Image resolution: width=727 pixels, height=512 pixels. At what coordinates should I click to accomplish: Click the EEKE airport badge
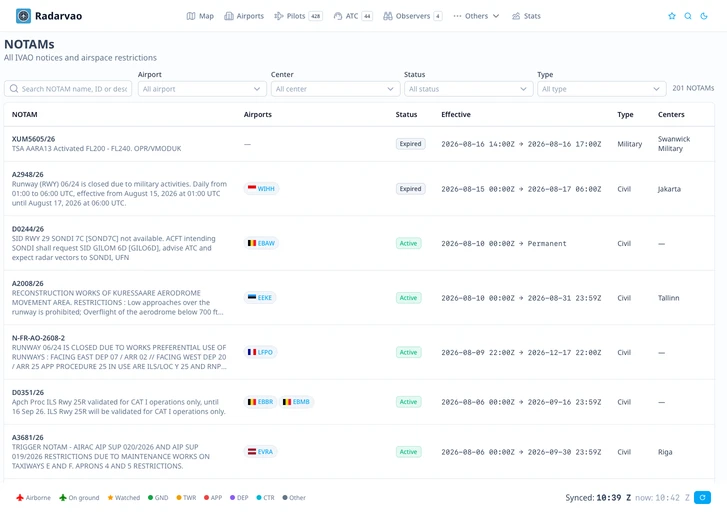(x=260, y=297)
